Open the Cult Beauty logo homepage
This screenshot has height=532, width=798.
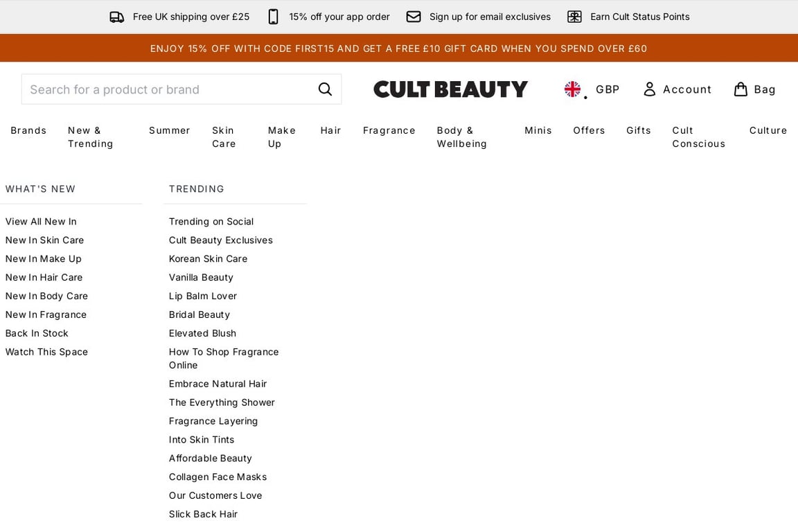point(450,89)
